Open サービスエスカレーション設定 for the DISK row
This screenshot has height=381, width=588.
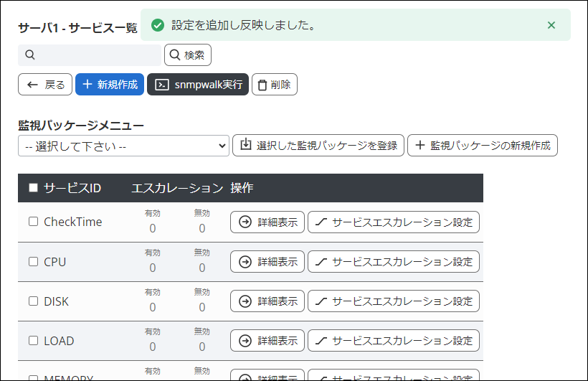click(393, 301)
